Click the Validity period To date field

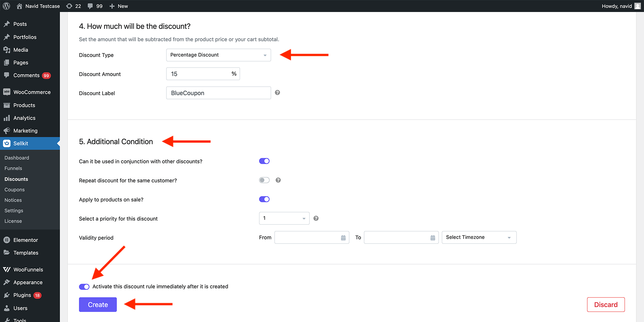(401, 237)
